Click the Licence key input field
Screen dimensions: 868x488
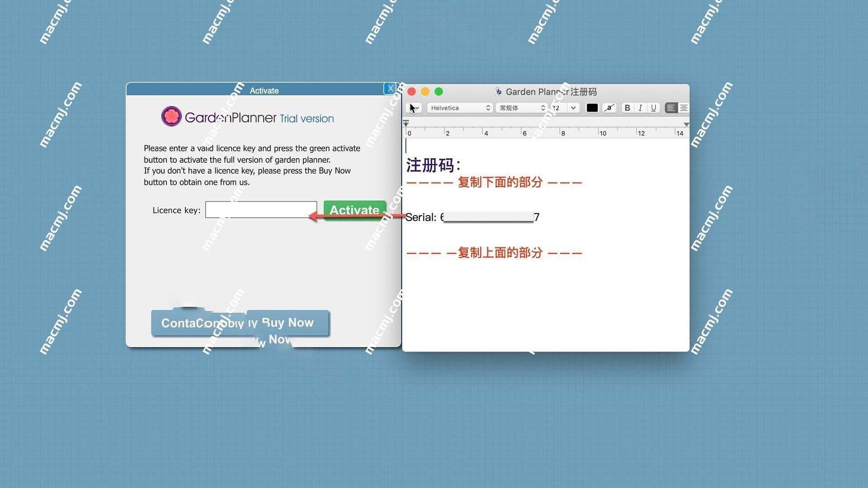[261, 210]
